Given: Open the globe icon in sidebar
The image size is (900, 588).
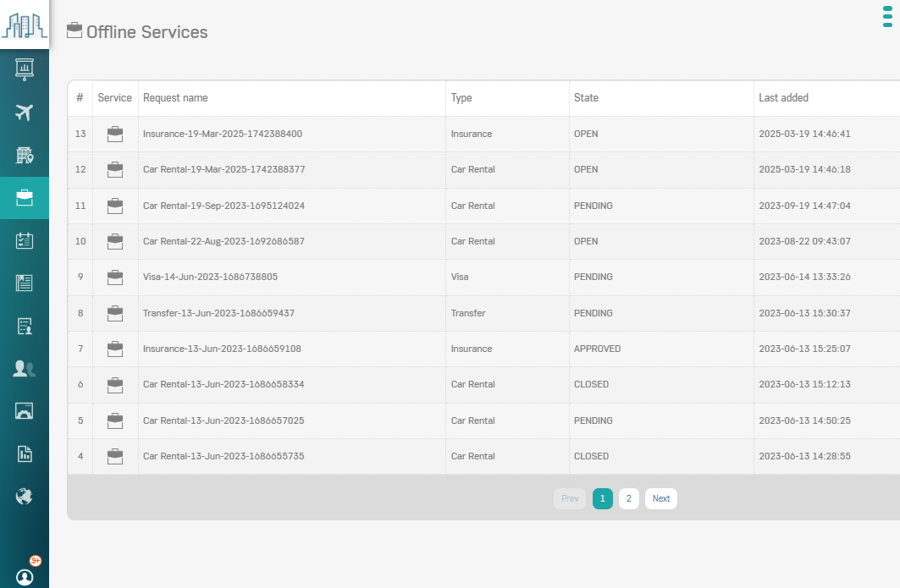Looking at the screenshot, I should pos(25,496).
